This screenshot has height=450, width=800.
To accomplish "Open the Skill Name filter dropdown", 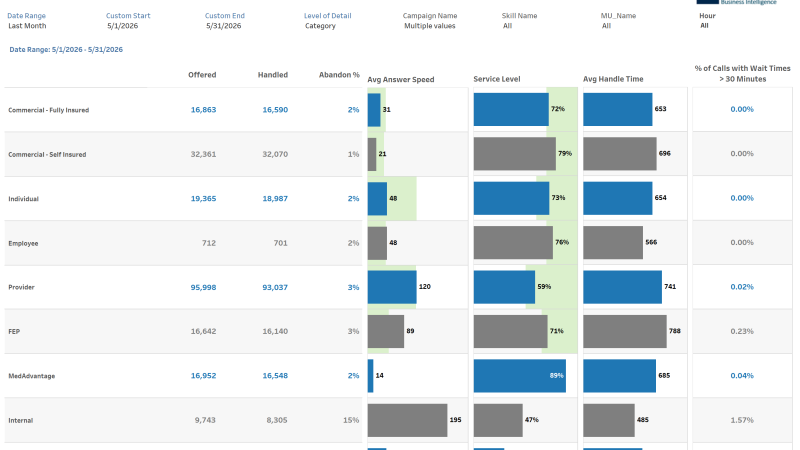I will tap(507, 26).
